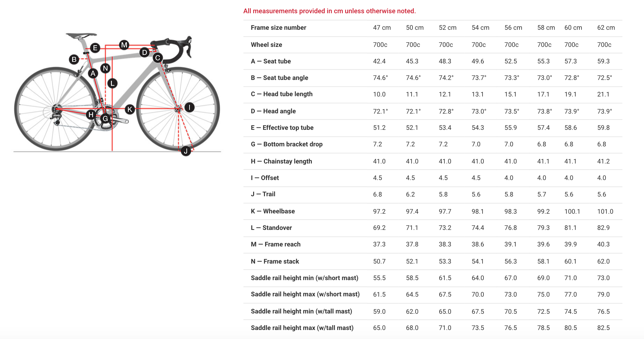
Task: Click the 56 cm frame size column header
Action: (x=513, y=28)
